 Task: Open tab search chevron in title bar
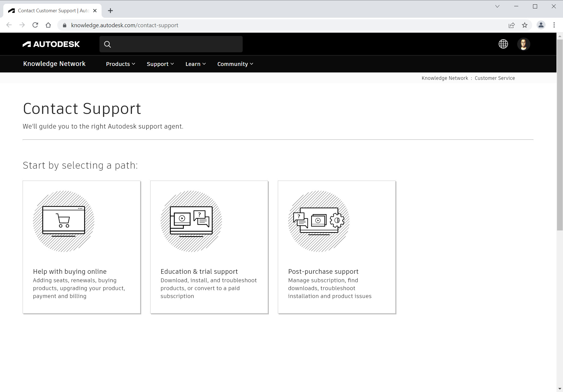coord(497,6)
